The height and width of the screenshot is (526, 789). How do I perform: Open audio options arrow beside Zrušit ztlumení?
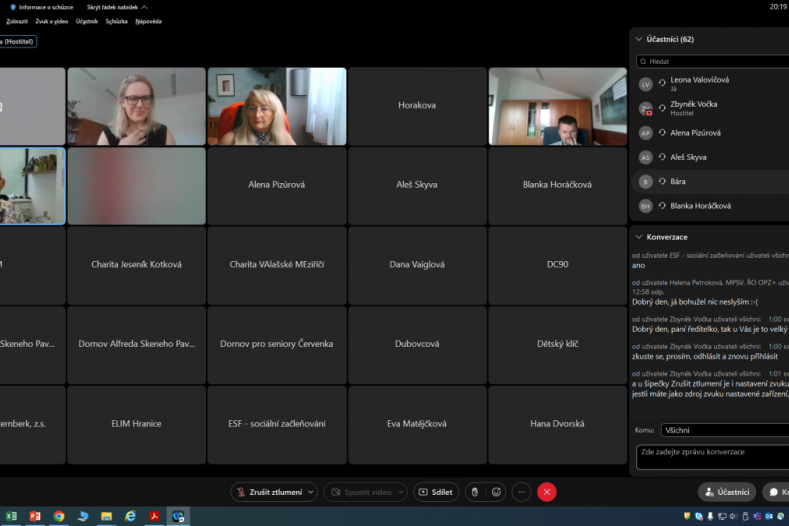pyautogui.click(x=311, y=492)
